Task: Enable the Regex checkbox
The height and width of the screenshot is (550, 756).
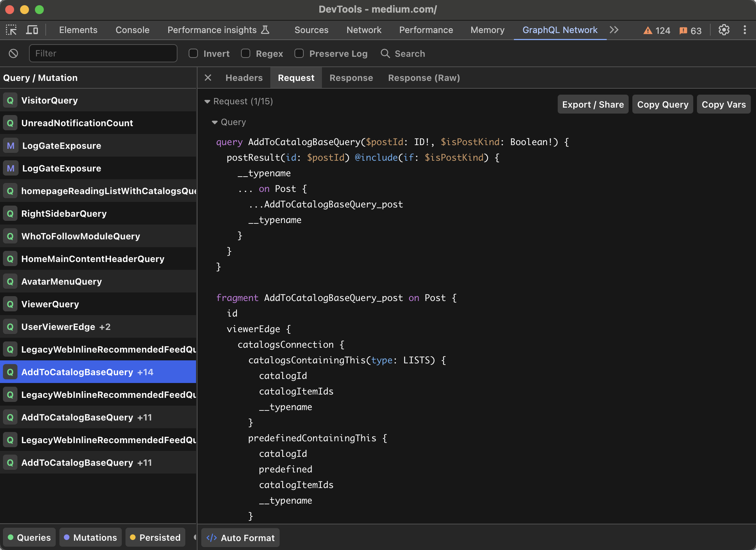Action: point(245,53)
